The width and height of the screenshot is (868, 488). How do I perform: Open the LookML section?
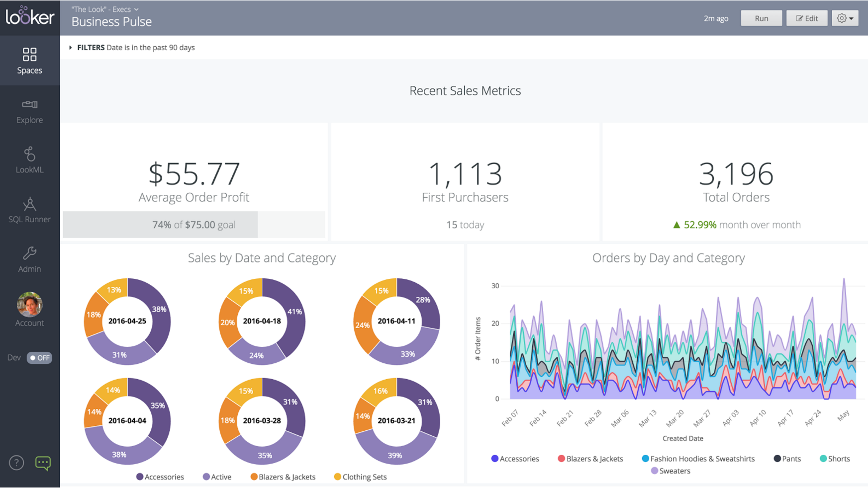(29, 160)
